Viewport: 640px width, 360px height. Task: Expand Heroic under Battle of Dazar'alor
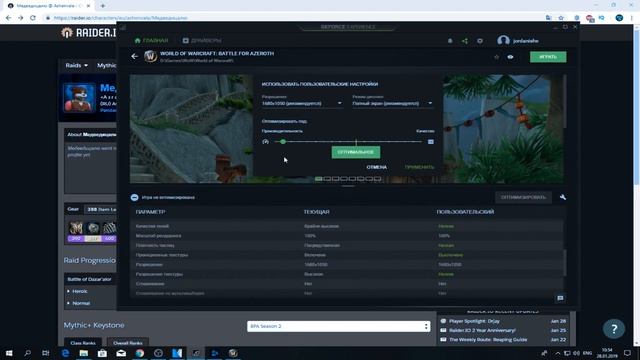[x=80, y=291]
